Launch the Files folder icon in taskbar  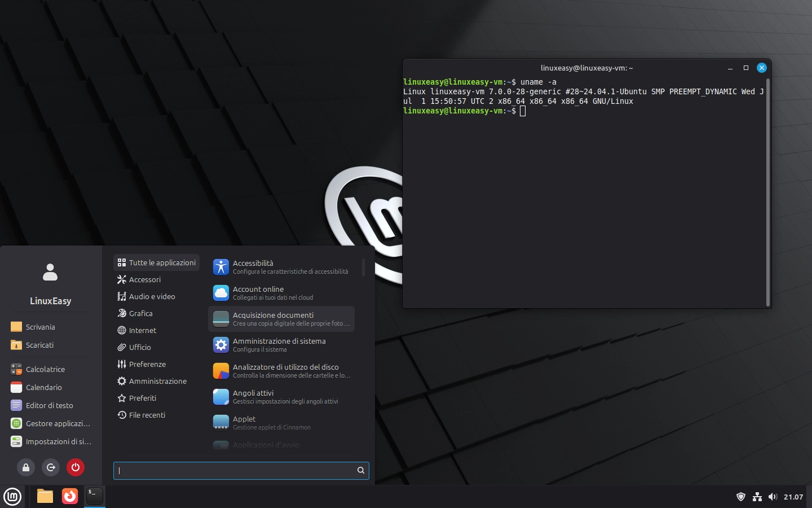click(45, 496)
